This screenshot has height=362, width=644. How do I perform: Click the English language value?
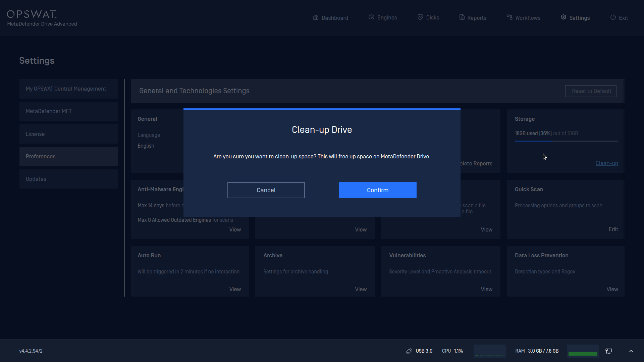coord(146,146)
